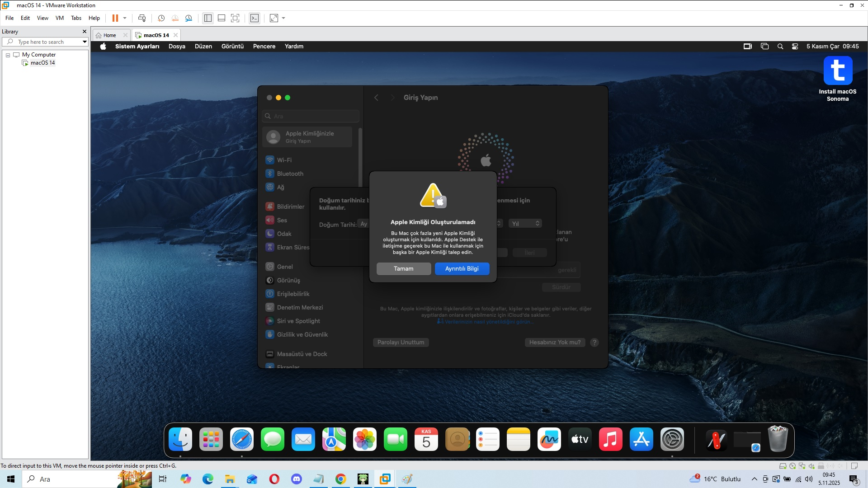Open Finder from the macOS dock
Screen dimensions: 868x488
coord(180,439)
